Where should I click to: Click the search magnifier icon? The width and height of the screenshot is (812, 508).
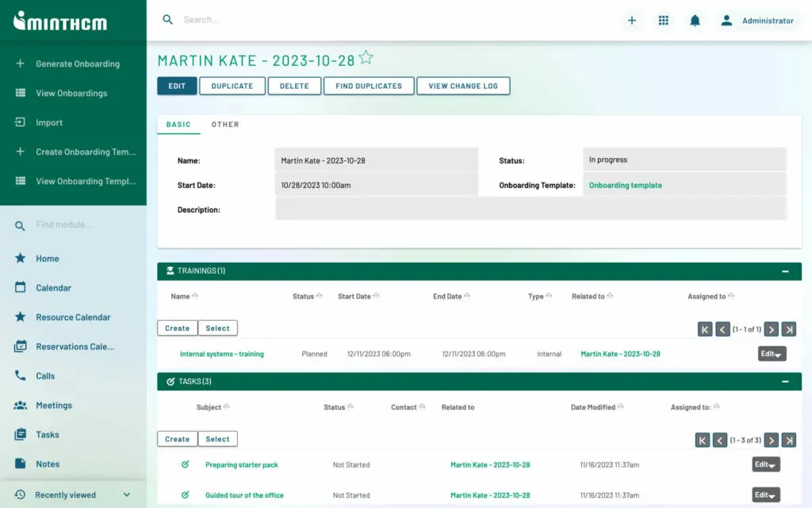(x=167, y=19)
